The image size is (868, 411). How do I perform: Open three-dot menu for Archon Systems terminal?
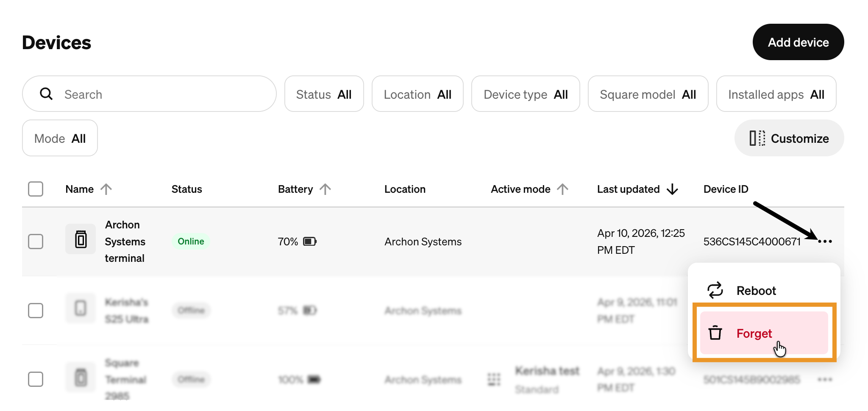(825, 242)
